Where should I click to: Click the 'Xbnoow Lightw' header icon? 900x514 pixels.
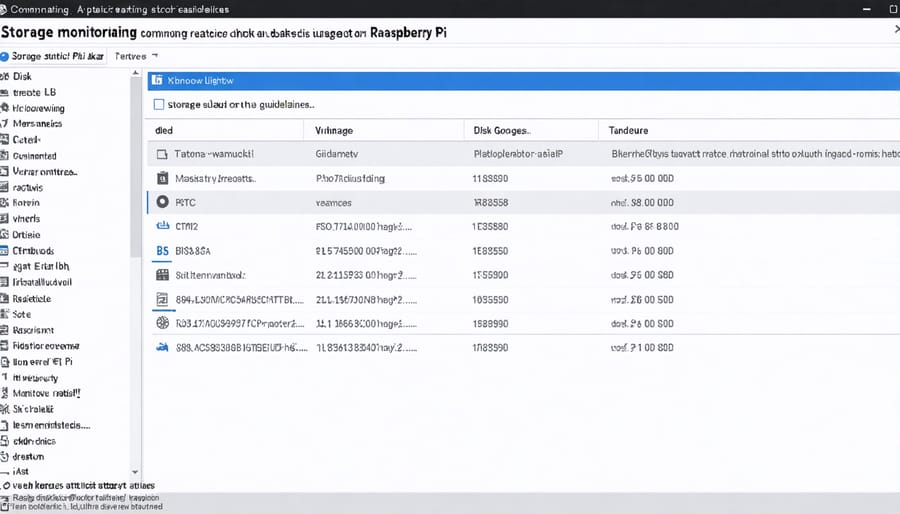pos(157,80)
